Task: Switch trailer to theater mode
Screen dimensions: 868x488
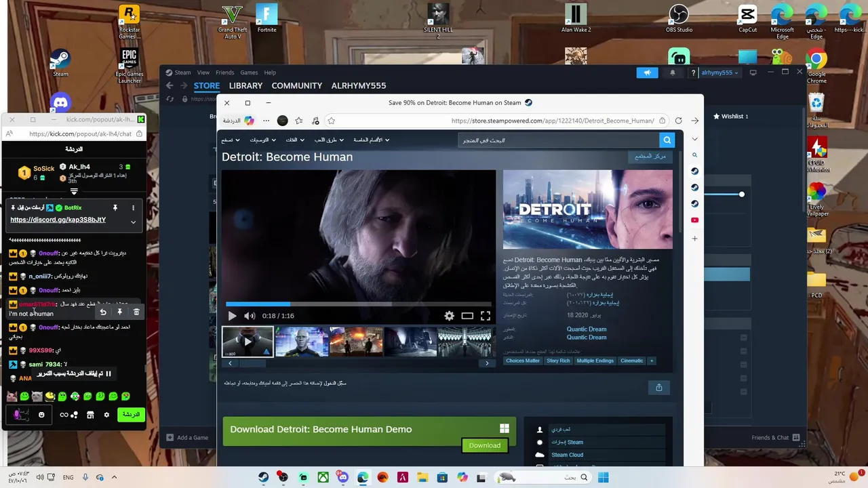Action: click(467, 316)
